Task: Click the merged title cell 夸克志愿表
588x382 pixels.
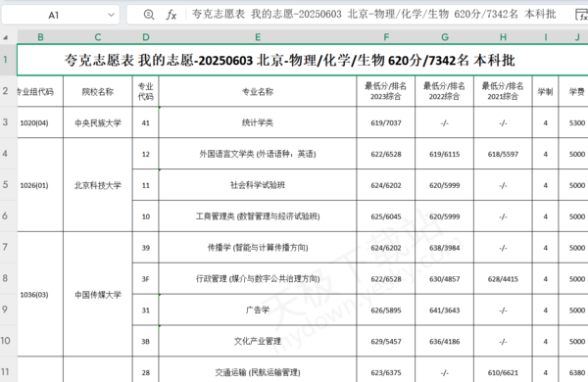Action: click(x=302, y=60)
